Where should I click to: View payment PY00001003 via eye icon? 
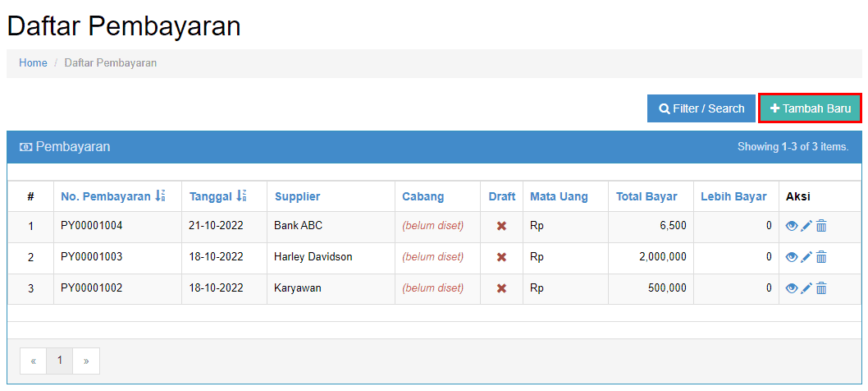792,257
